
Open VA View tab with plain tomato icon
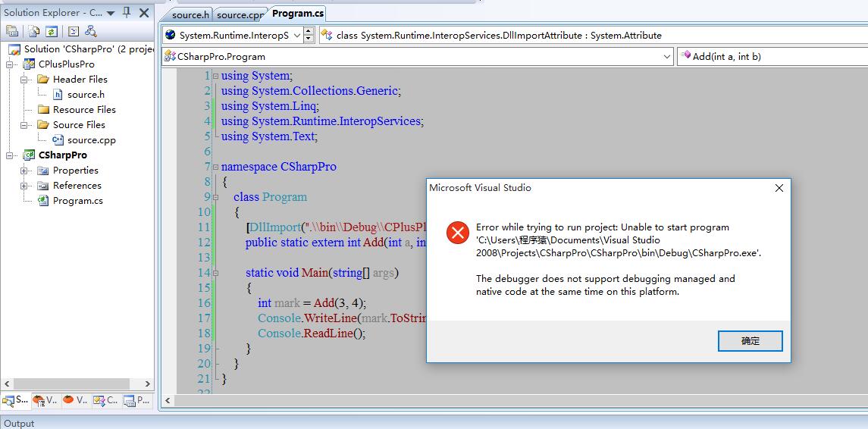coord(75,399)
